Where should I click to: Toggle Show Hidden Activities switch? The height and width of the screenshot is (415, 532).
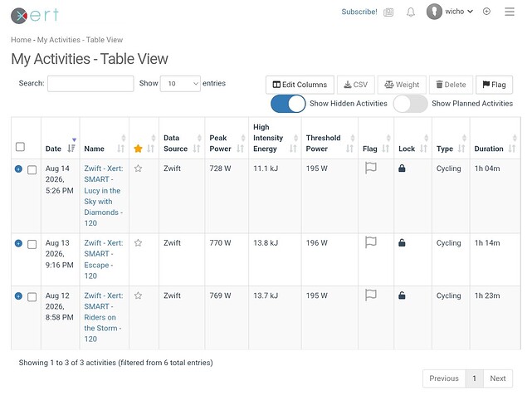tap(288, 104)
